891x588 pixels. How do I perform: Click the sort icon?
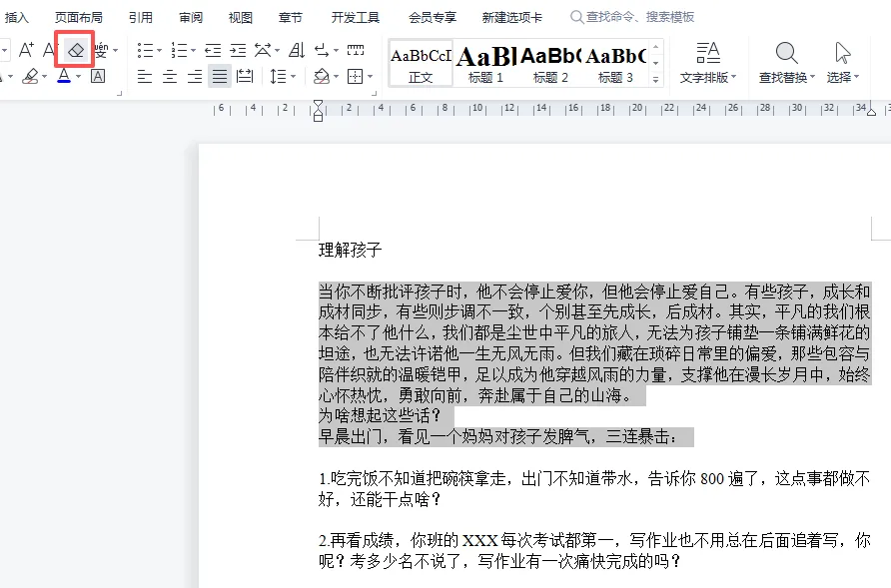pos(297,51)
